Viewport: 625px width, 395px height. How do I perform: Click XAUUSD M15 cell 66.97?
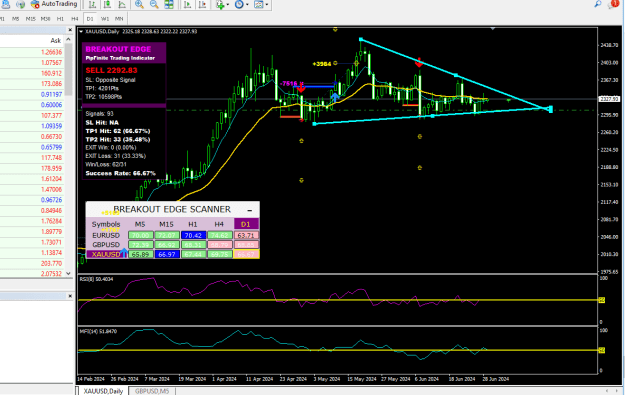[x=167, y=254]
